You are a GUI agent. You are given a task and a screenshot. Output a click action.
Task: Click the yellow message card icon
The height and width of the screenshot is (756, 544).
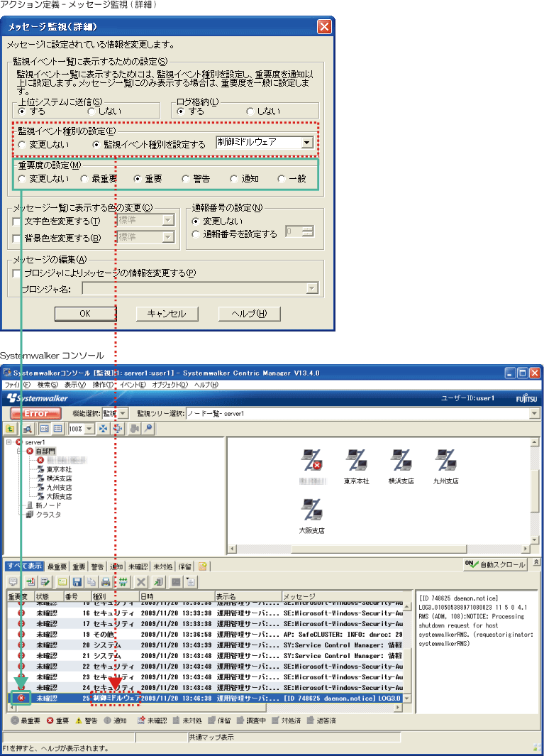62,582
